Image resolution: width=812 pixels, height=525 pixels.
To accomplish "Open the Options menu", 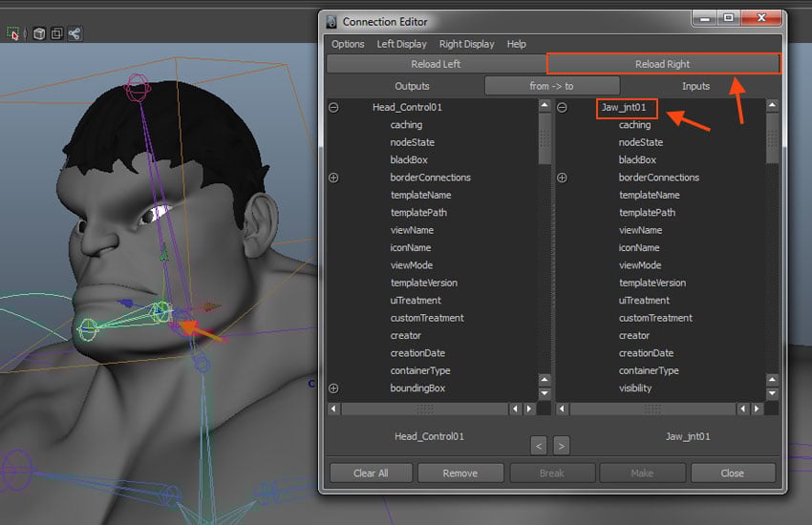I will [348, 44].
